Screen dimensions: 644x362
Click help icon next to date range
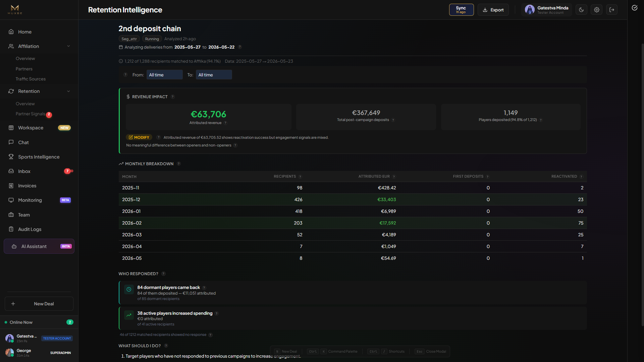coord(240,47)
